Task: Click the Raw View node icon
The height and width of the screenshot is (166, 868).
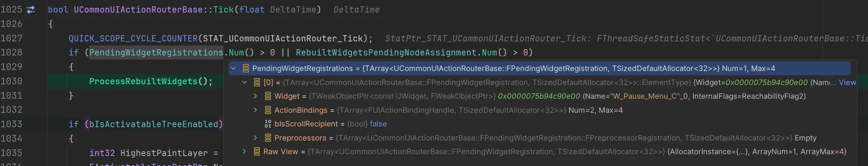Action: (257, 152)
